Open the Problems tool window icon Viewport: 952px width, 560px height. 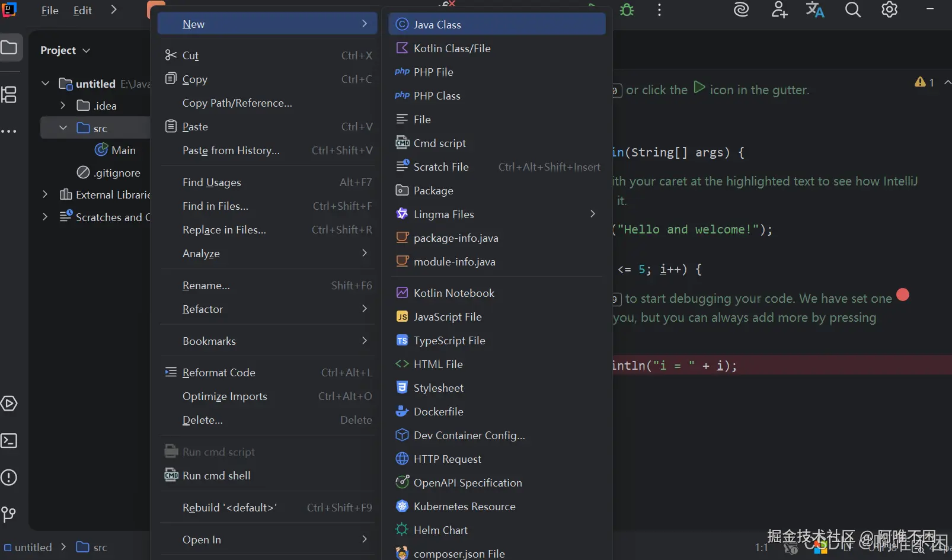9,478
